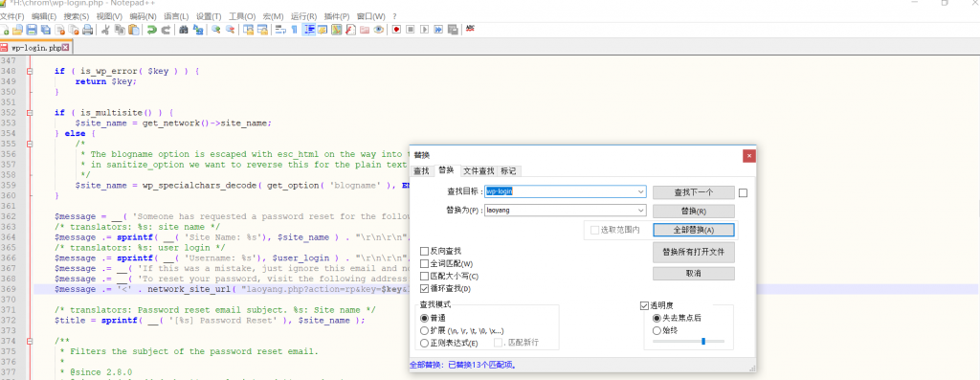980x380 pixels.
Task: Stop macro recording with the square icon
Action: pyautogui.click(x=411, y=30)
